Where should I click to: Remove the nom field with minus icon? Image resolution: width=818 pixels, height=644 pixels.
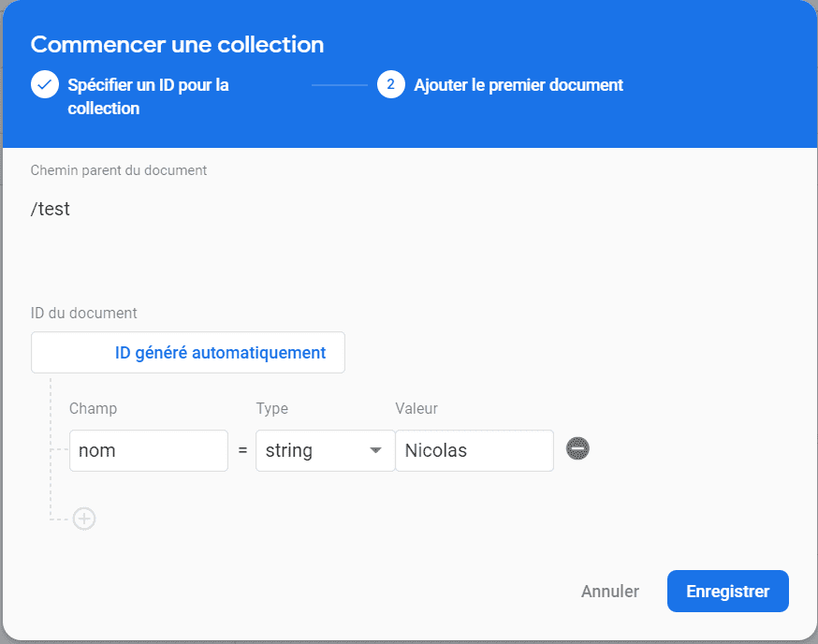[577, 449]
